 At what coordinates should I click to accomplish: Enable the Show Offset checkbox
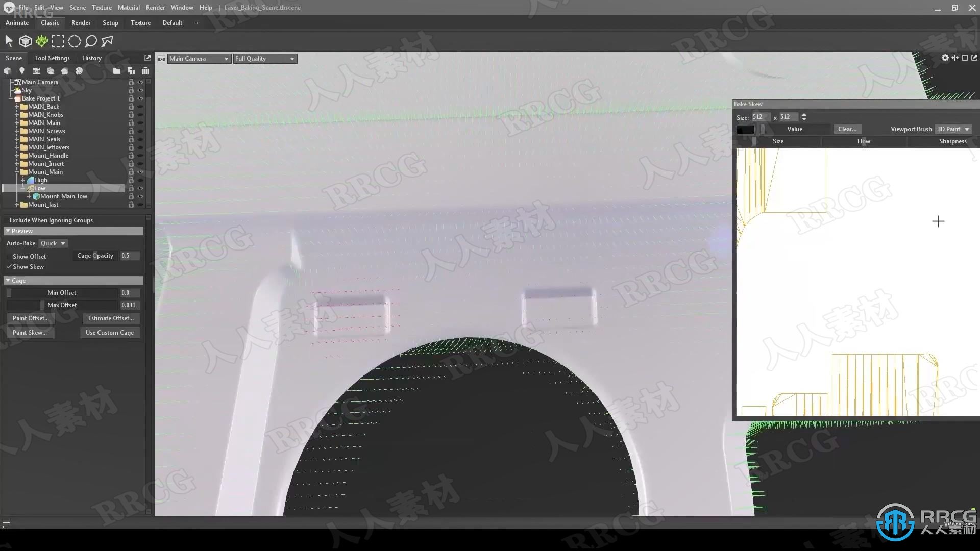tap(9, 257)
